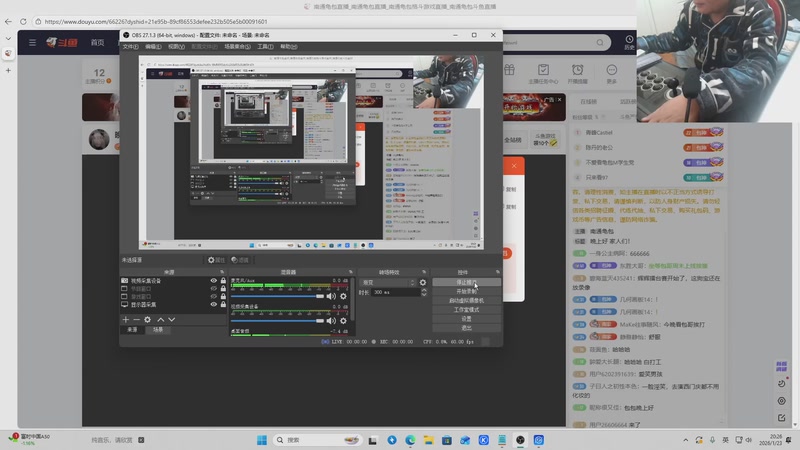Open the 属性 properties button above the sources list
This screenshot has width=800, height=450.
coord(216,260)
